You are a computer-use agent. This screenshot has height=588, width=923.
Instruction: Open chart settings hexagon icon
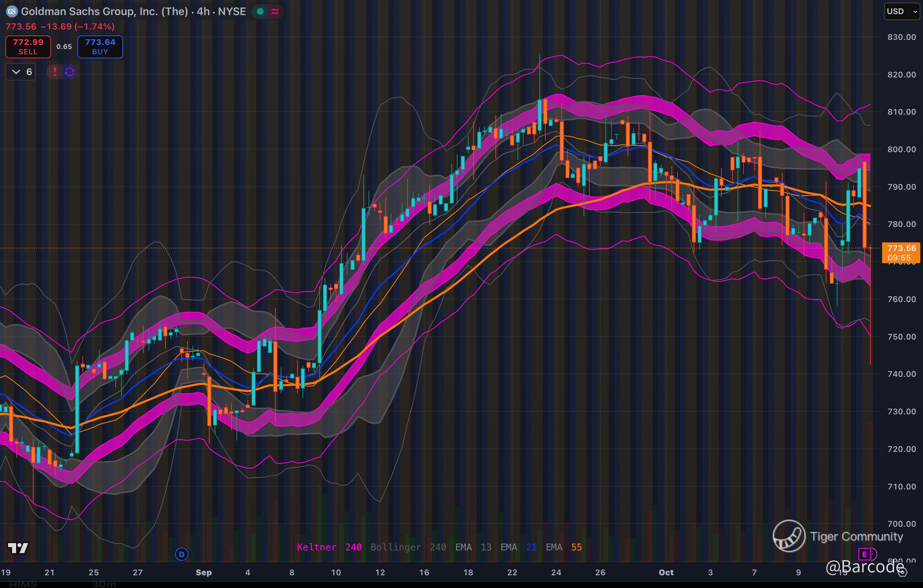coord(902,573)
